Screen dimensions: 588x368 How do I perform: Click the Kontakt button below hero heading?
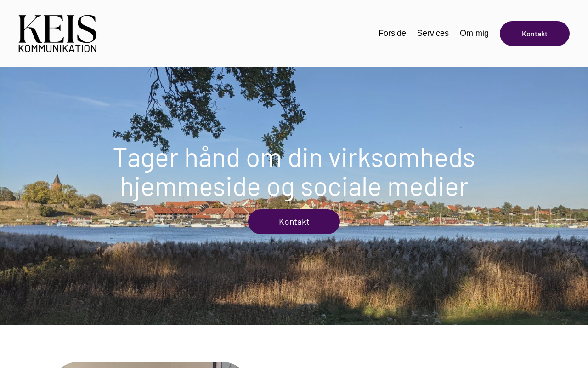(294, 222)
